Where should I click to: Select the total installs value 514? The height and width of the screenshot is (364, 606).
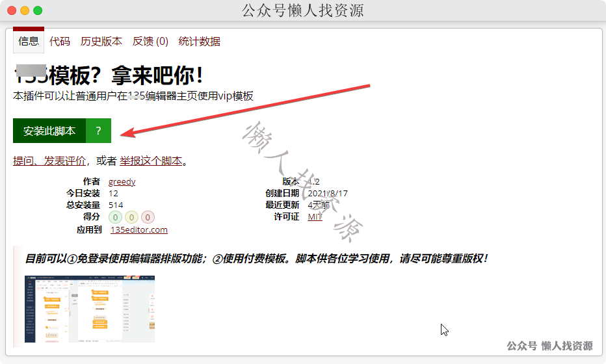pos(116,205)
